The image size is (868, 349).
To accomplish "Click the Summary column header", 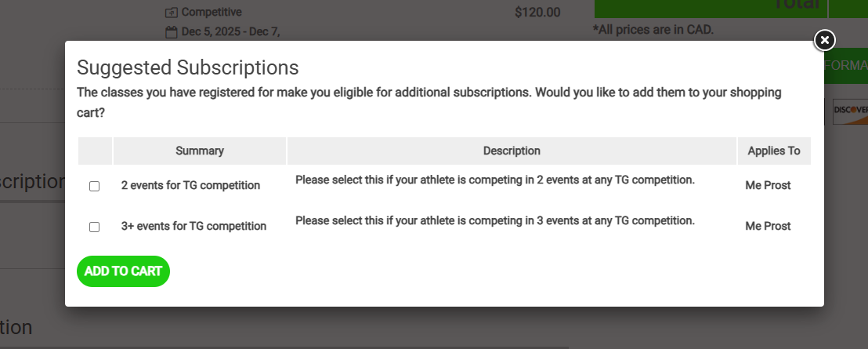I will pyautogui.click(x=200, y=151).
